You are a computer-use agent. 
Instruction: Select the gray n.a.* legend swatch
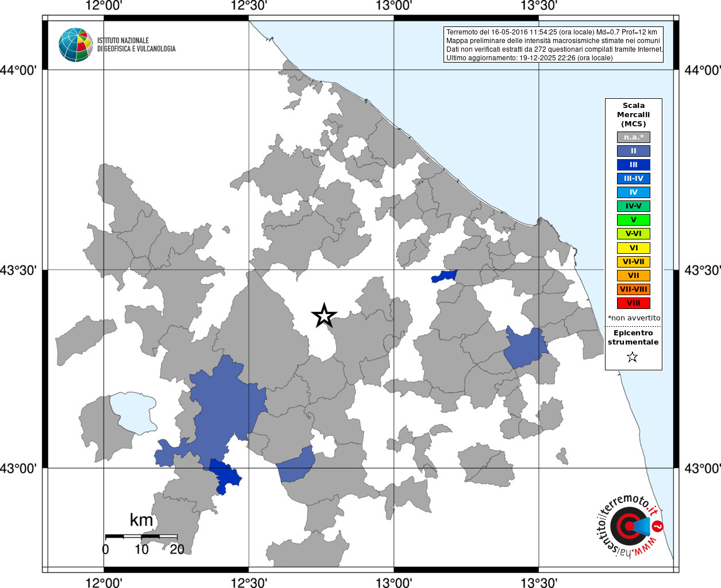point(633,137)
